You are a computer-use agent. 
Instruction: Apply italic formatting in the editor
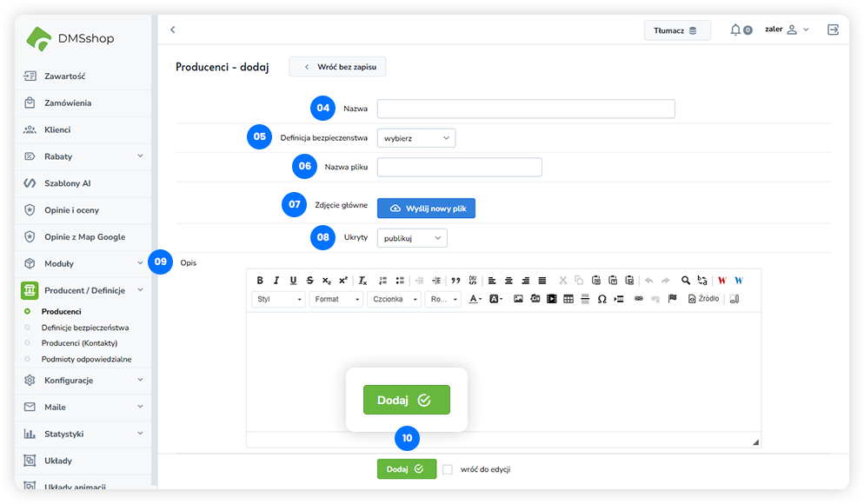coord(276,281)
